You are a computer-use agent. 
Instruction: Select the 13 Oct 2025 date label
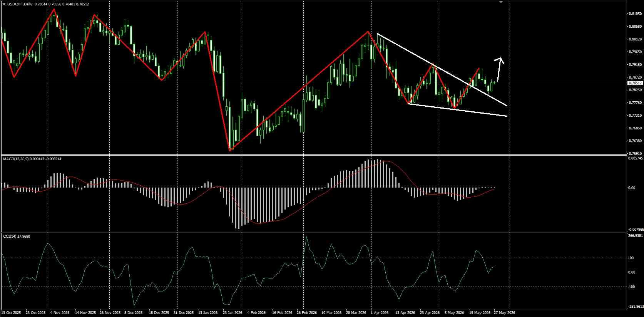(12, 313)
